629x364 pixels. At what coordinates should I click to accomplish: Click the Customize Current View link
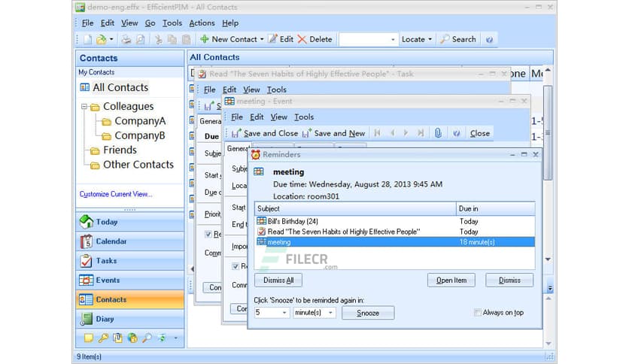[116, 194]
